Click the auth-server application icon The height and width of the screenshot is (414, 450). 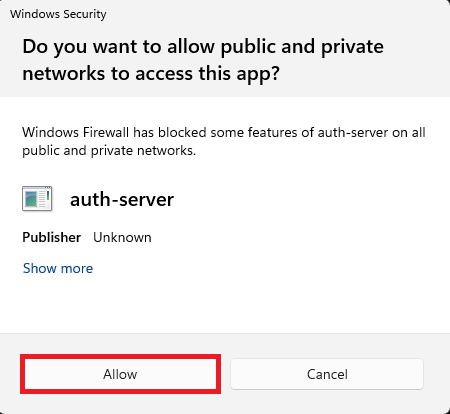(x=37, y=199)
